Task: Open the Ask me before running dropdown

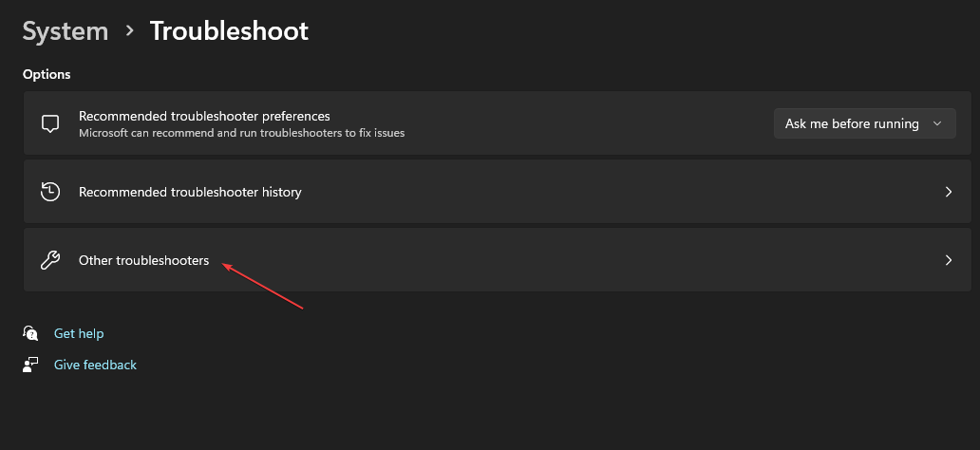Action: click(864, 123)
